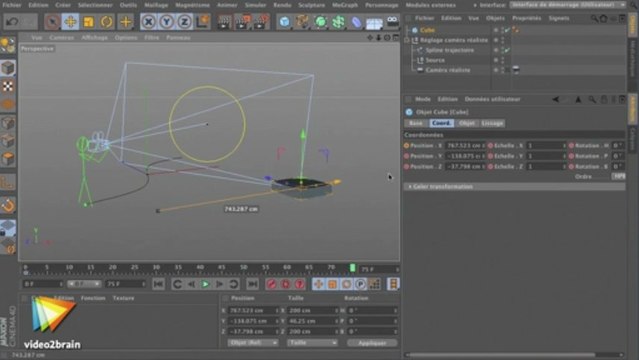
Task: Toggle Spline trajectoire green checkmark
Action: (507, 50)
